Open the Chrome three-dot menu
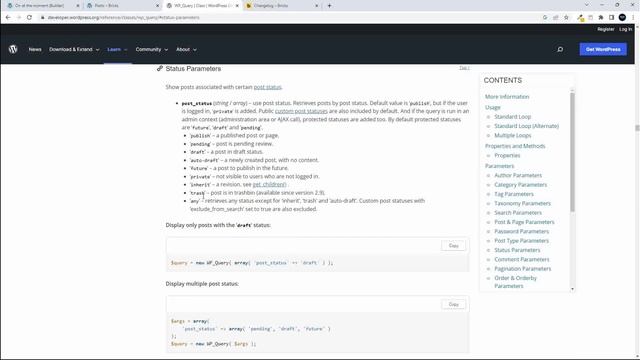This screenshot has height=360, width=640. point(633,18)
